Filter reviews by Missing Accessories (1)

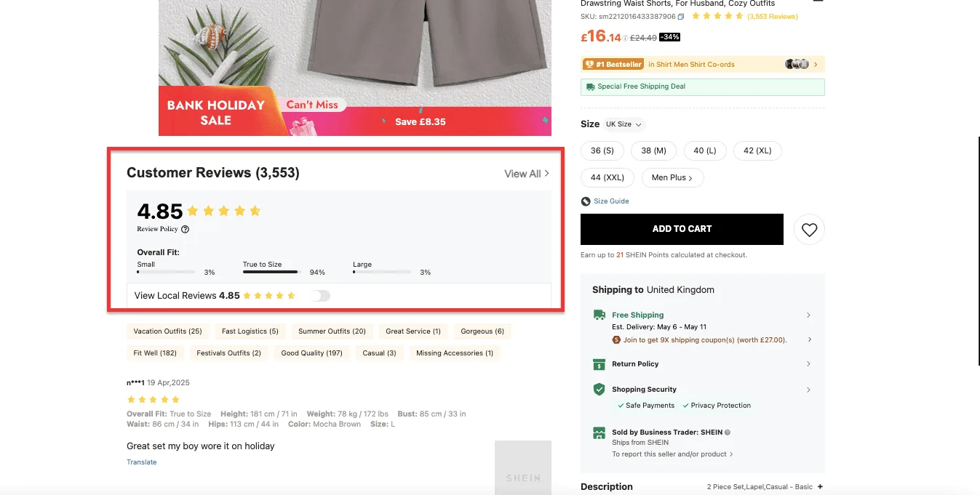[455, 353]
